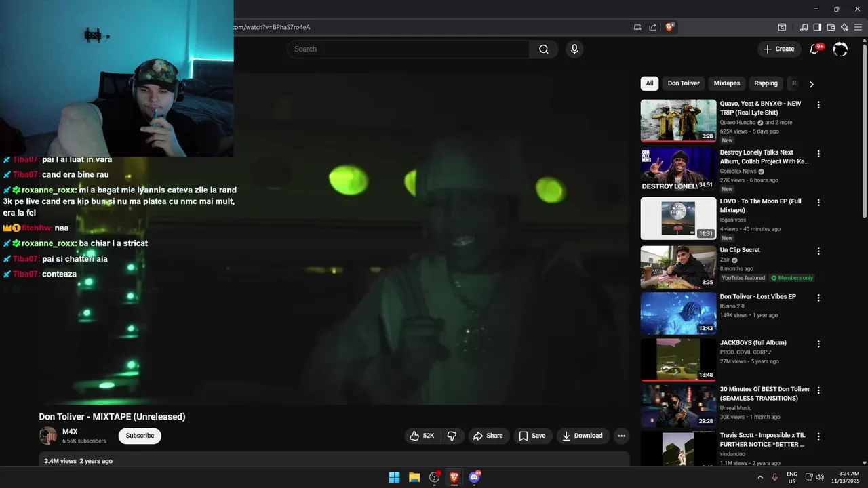Click the browser address bar URL
This screenshot has width=868, height=488.
coord(272,27)
